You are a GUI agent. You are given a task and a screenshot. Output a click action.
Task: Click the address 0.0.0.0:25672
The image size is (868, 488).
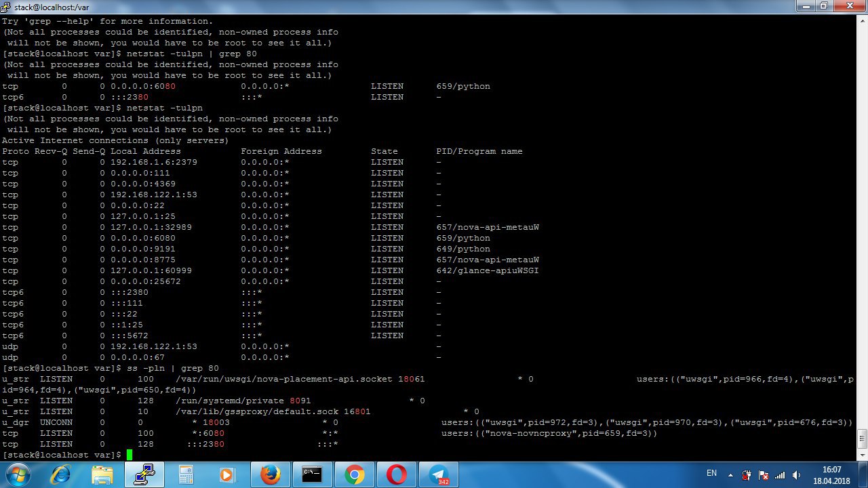[146, 282]
